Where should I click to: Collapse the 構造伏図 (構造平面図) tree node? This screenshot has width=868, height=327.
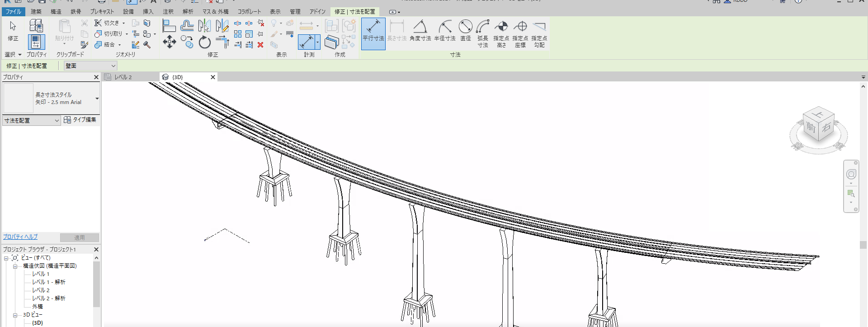(15, 266)
